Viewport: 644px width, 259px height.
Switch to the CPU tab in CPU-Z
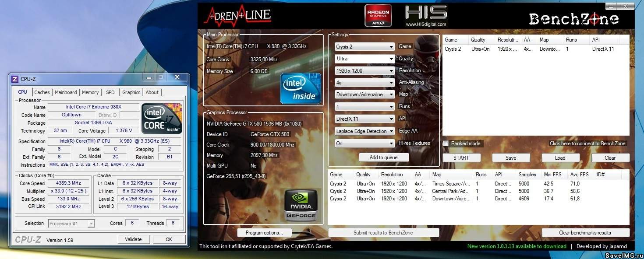23,92
